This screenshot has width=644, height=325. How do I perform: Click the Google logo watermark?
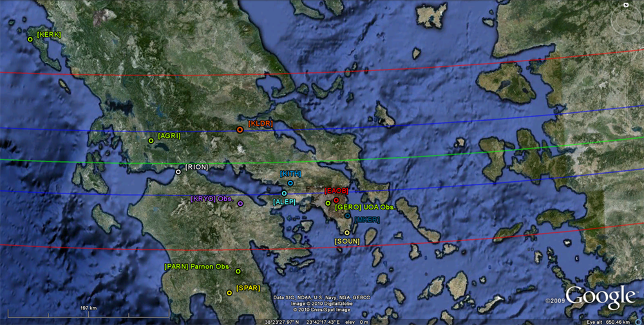tap(600, 296)
